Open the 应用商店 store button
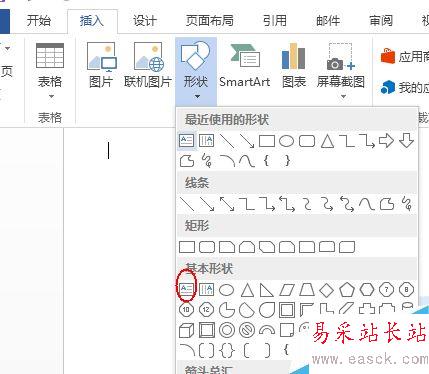429x374 pixels. [x=404, y=57]
